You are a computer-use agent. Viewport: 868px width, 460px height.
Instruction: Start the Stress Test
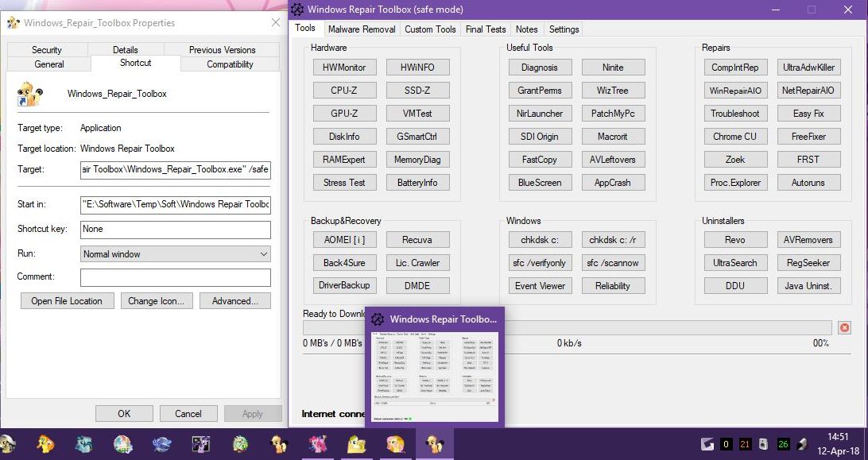[x=344, y=183]
